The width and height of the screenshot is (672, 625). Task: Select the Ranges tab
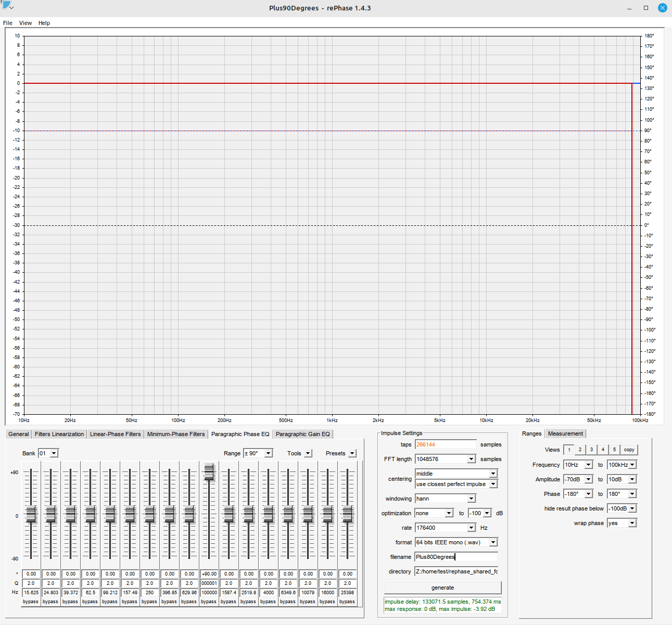click(x=532, y=433)
